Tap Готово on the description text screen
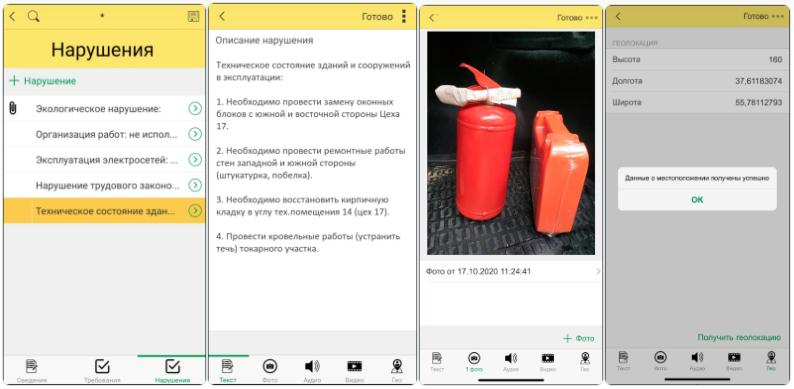The image size is (794, 389). click(x=377, y=17)
